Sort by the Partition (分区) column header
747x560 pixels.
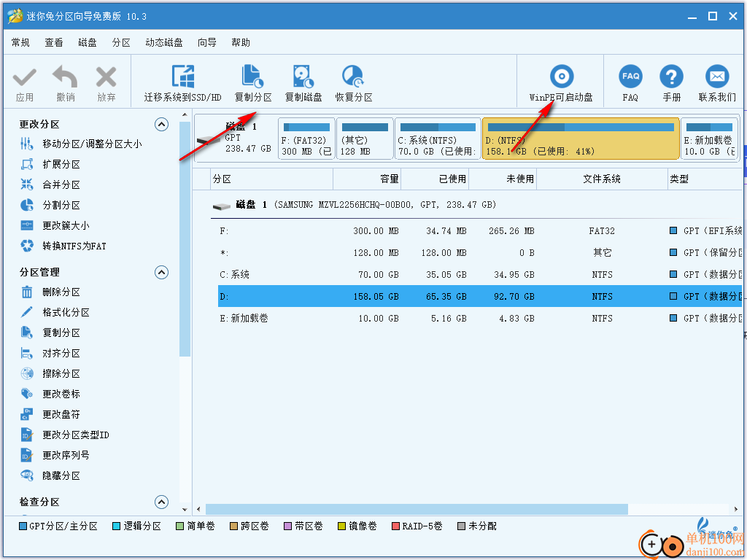tap(271, 179)
